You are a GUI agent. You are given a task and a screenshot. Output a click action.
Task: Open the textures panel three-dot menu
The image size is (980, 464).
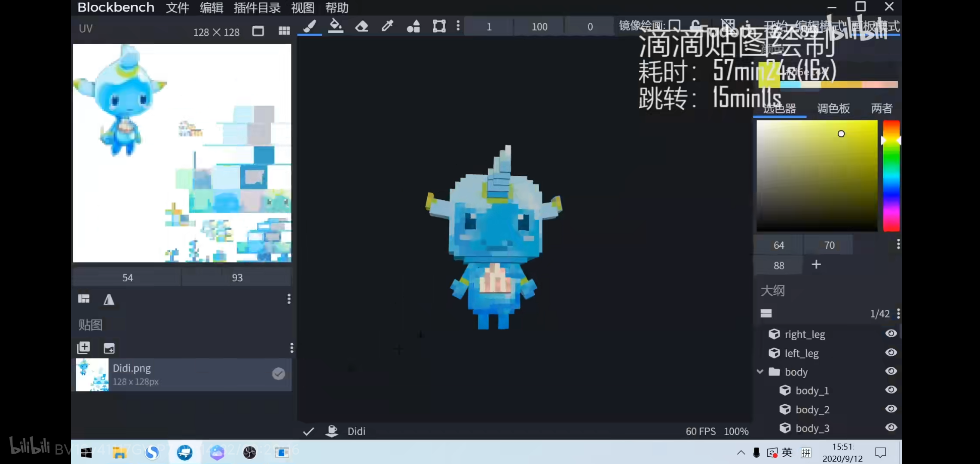(x=291, y=348)
